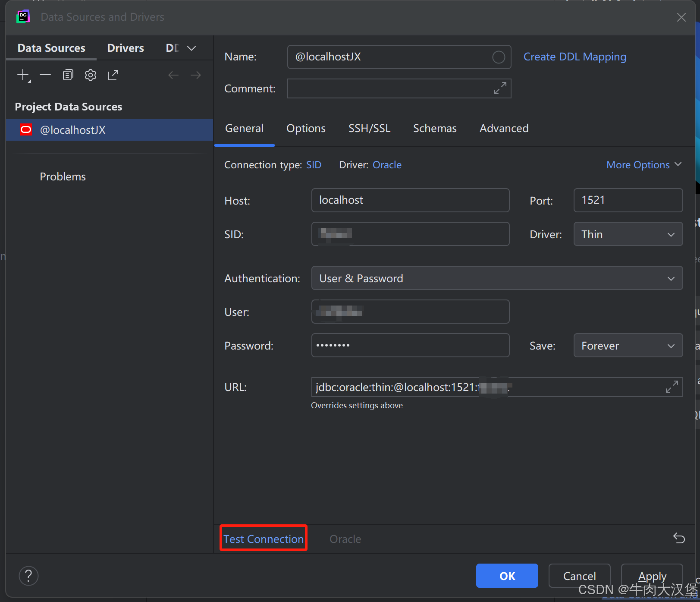This screenshot has height=602, width=700.
Task: Click into the Port field
Action: pos(628,200)
